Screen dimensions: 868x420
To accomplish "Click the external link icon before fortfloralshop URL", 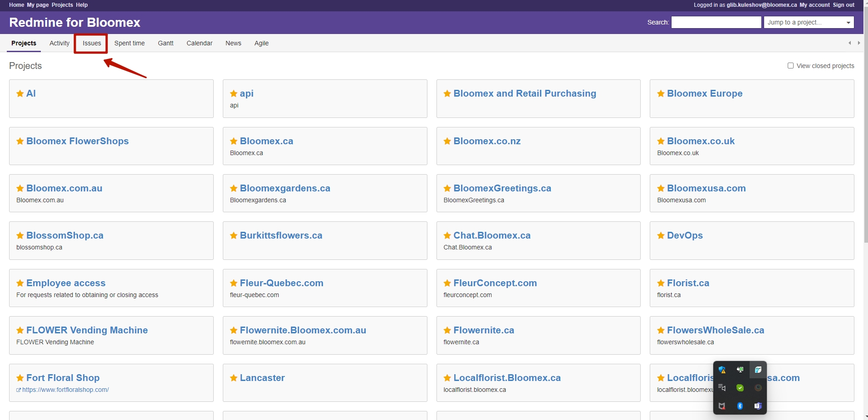I will (19, 390).
